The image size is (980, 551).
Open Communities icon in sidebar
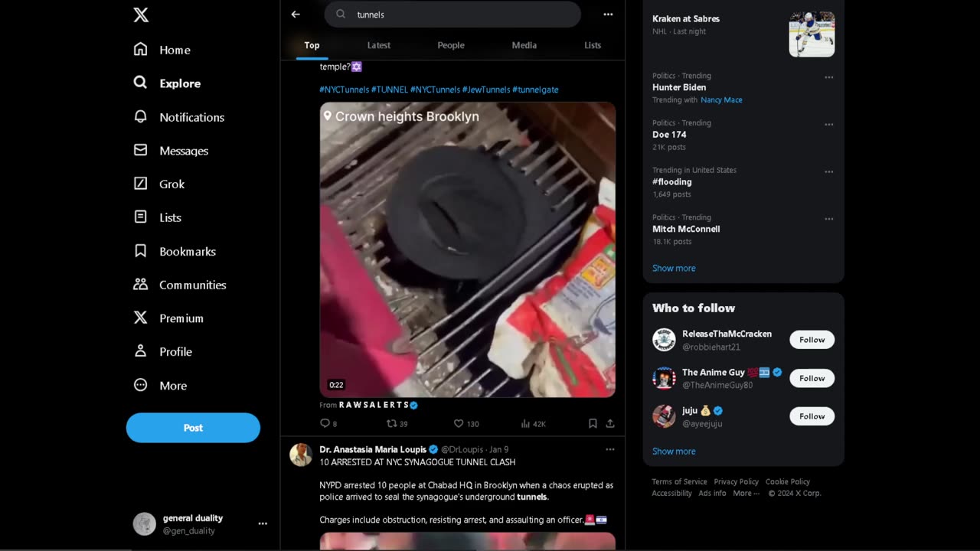pyautogui.click(x=140, y=284)
